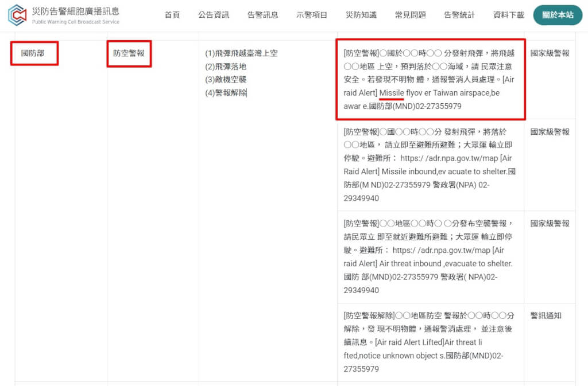Image resolution: width=588 pixels, height=386 pixels.
Task: Click the (3)敵機空襲 list entry
Action: pos(225,79)
